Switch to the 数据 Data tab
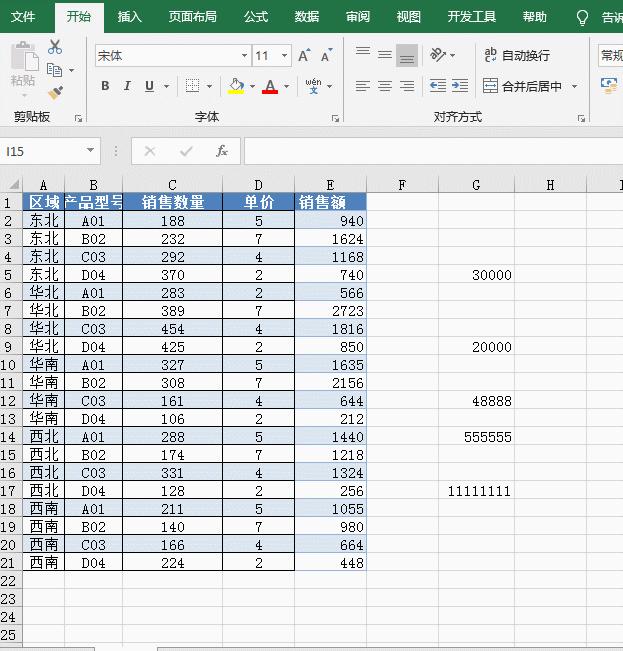This screenshot has height=651, width=623. 307,17
